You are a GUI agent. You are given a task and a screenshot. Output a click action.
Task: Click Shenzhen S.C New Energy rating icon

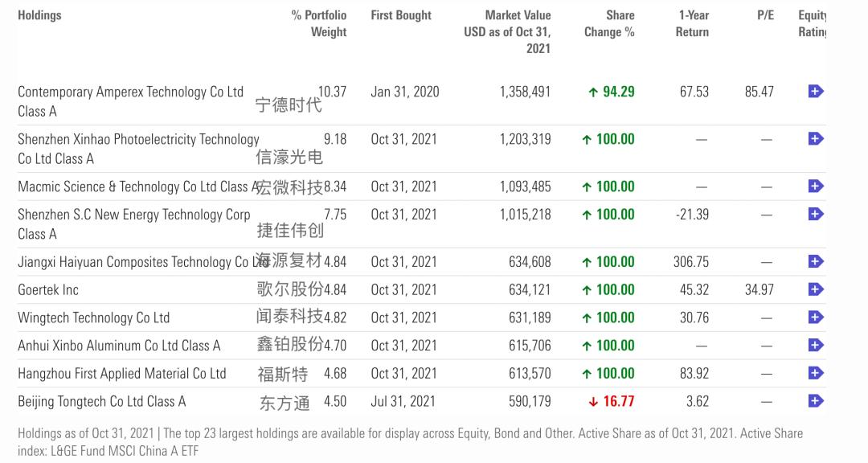815,215
